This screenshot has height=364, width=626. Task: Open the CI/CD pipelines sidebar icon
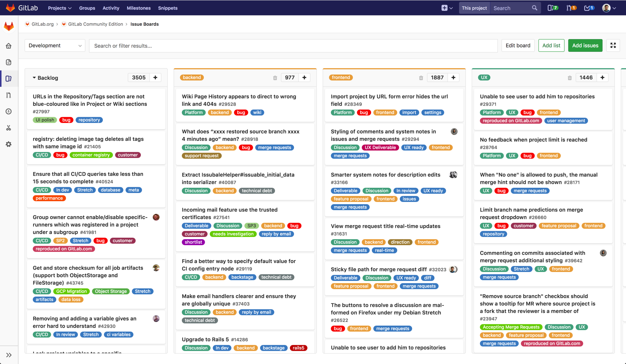[x=9, y=111]
